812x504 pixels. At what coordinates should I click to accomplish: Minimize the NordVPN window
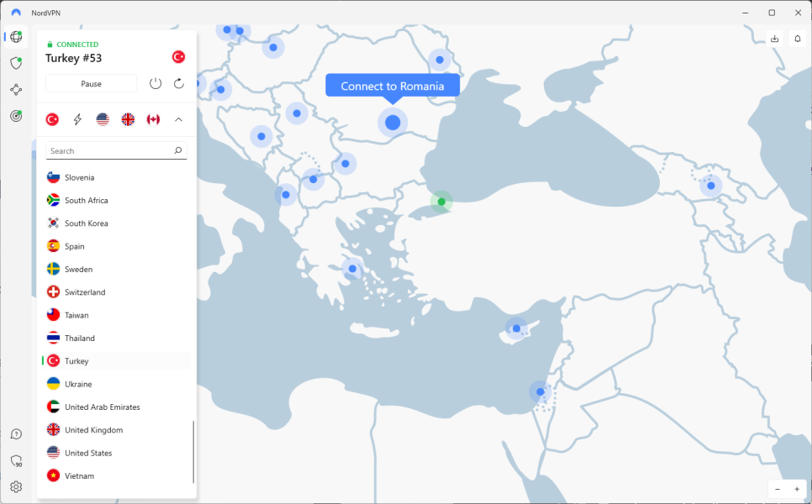[x=746, y=13]
